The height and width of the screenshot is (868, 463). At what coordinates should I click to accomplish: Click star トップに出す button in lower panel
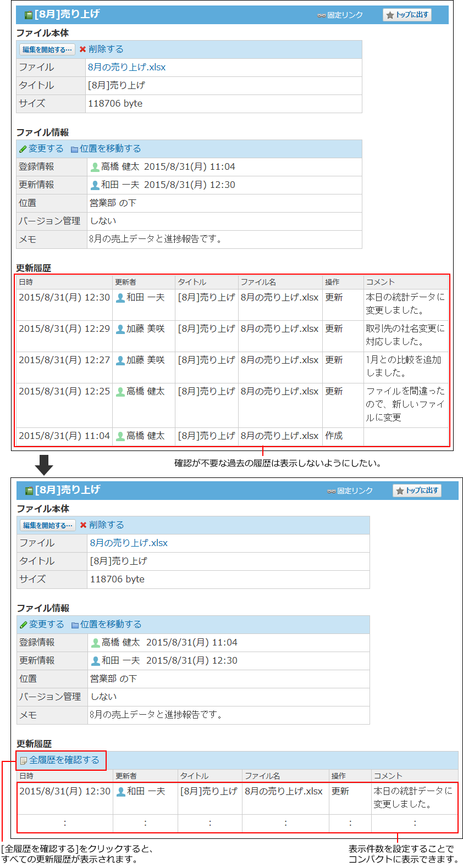pyautogui.click(x=417, y=491)
